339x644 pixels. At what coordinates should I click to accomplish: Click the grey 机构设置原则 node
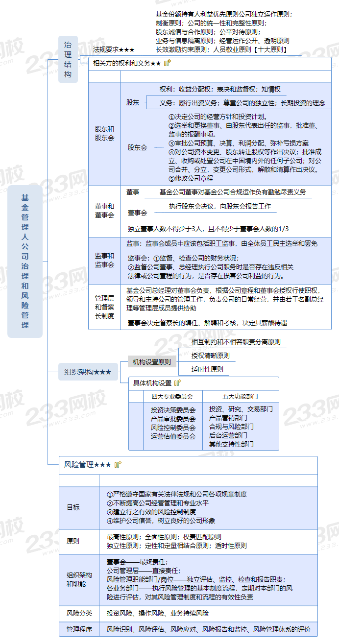tap(152, 362)
